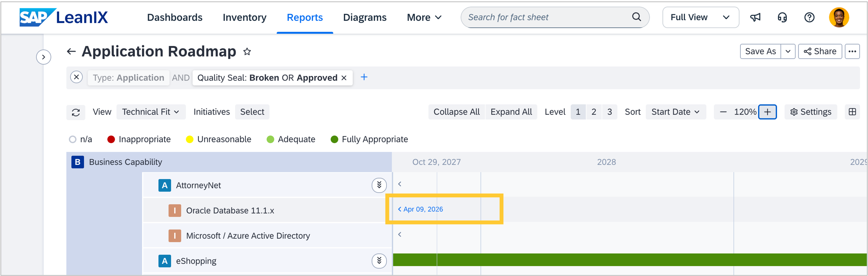Switch to the Inventory tab
This screenshot has width=868, height=276.
pyautogui.click(x=244, y=17)
